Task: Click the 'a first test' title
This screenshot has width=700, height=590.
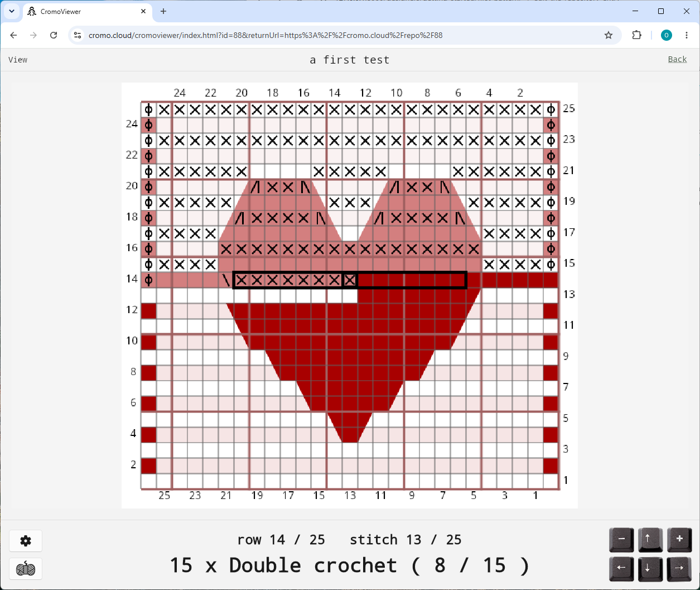Action: [x=350, y=60]
